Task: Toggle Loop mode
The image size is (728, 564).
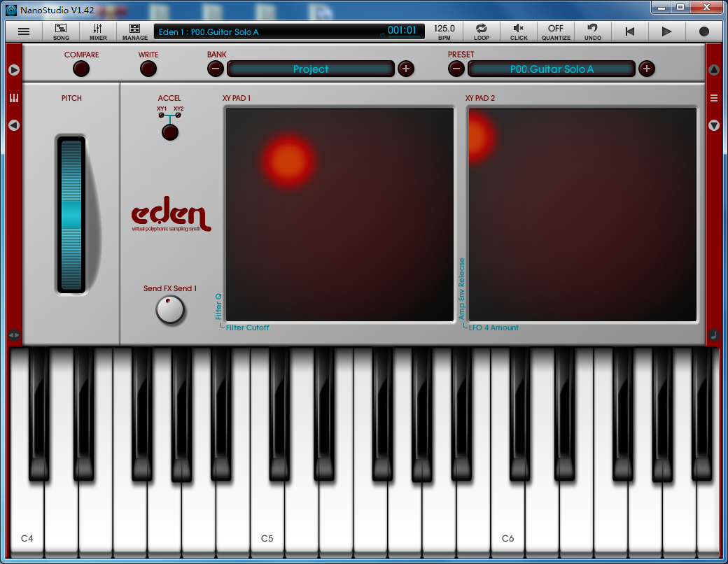Action: [x=482, y=31]
